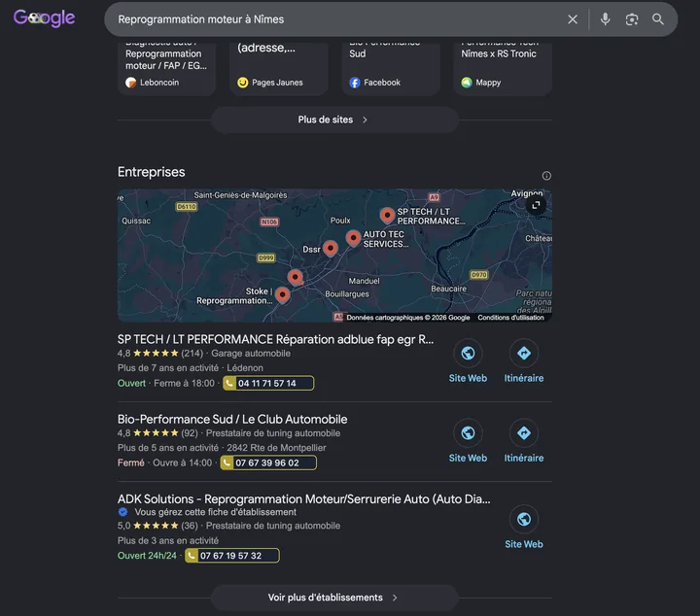700x616 pixels.
Task: Open ADK Solutions listing title
Action: point(304,499)
